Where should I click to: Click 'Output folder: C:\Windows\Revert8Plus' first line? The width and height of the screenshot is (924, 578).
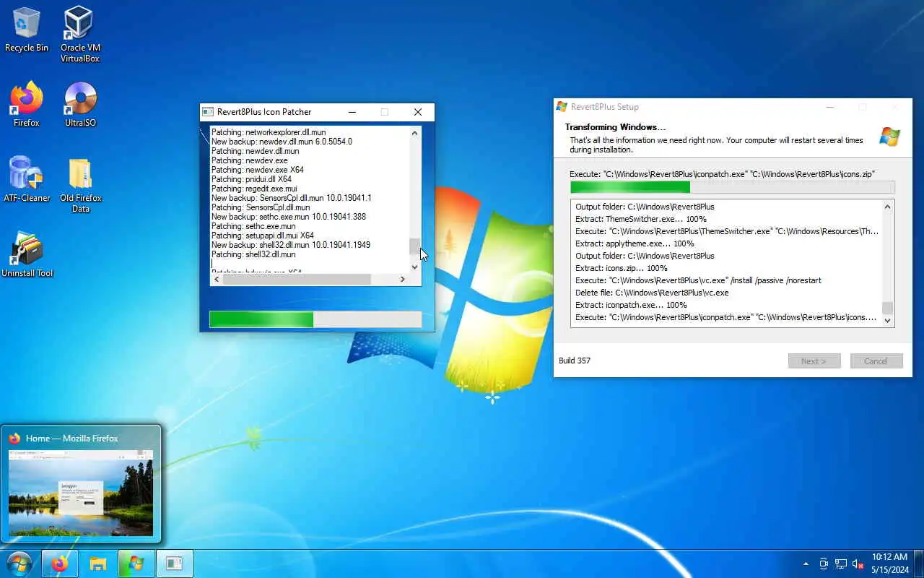click(x=645, y=207)
